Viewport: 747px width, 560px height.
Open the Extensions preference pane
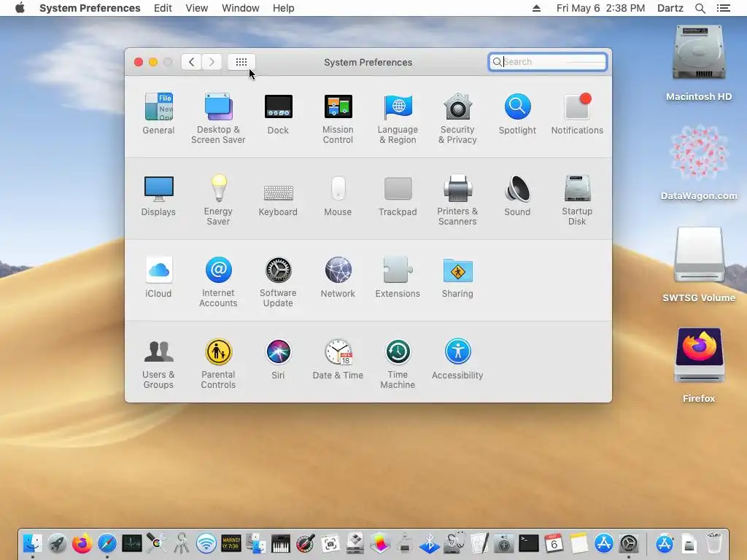[398, 277]
